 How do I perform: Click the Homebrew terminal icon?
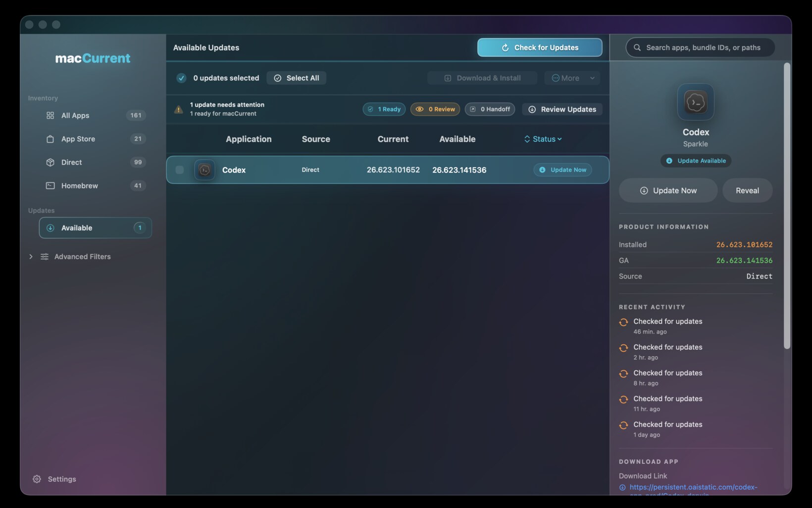[x=50, y=185]
